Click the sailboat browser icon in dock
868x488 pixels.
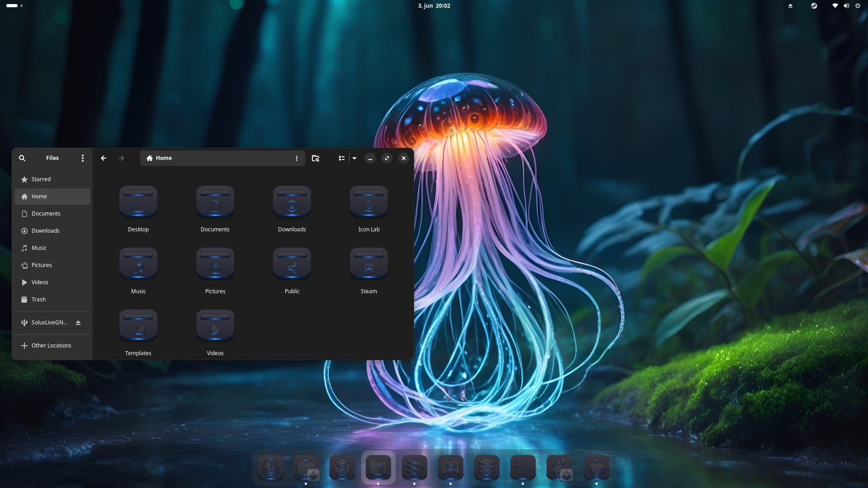pos(270,467)
